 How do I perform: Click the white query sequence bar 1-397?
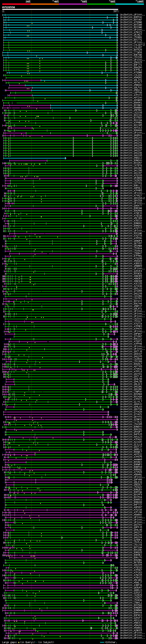point(60,9)
